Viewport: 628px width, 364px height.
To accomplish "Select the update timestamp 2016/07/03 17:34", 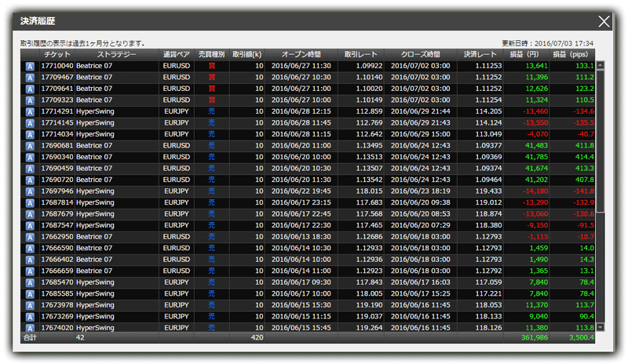I will pos(564,43).
